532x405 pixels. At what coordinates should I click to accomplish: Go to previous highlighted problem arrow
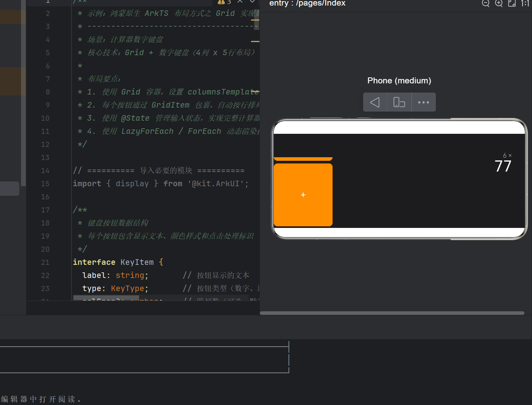coord(240,2)
